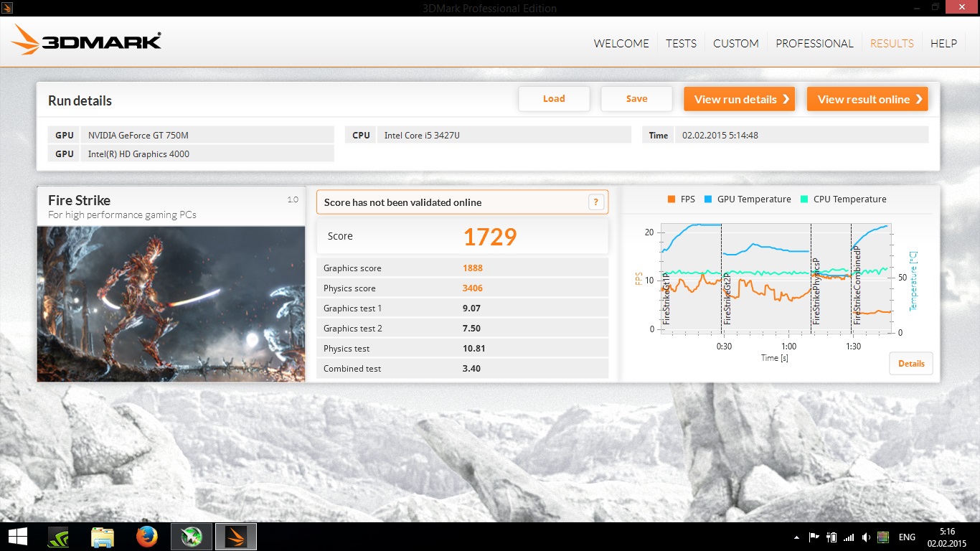Click the 3DMark taskbar icon

pyautogui.click(x=236, y=537)
